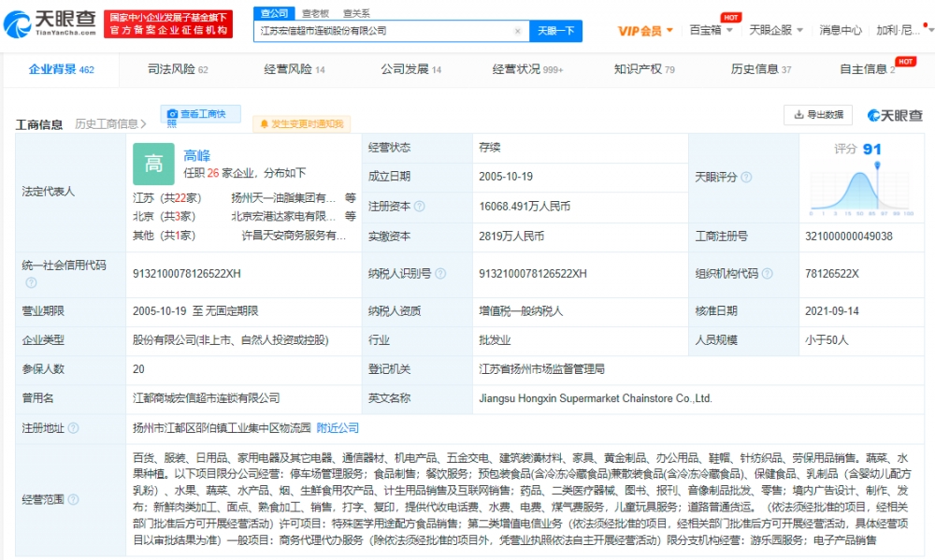Click the 北京宏港达家电有限... company link
The height and width of the screenshot is (560, 935).
[x=283, y=217]
